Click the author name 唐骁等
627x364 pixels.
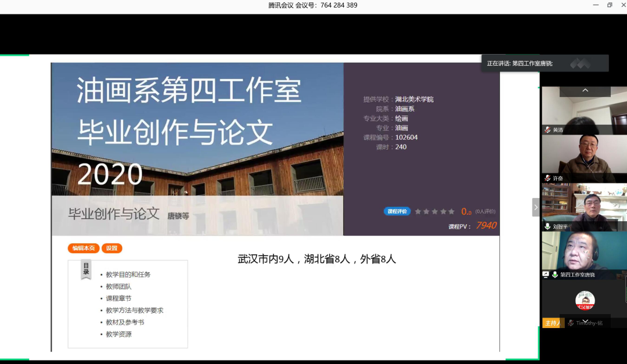pyautogui.click(x=178, y=216)
